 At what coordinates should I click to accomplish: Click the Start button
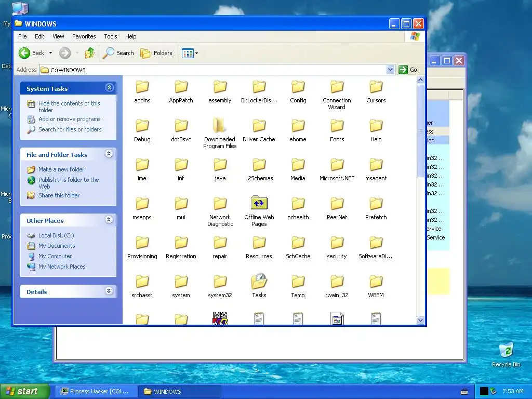pyautogui.click(x=25, y=391)
